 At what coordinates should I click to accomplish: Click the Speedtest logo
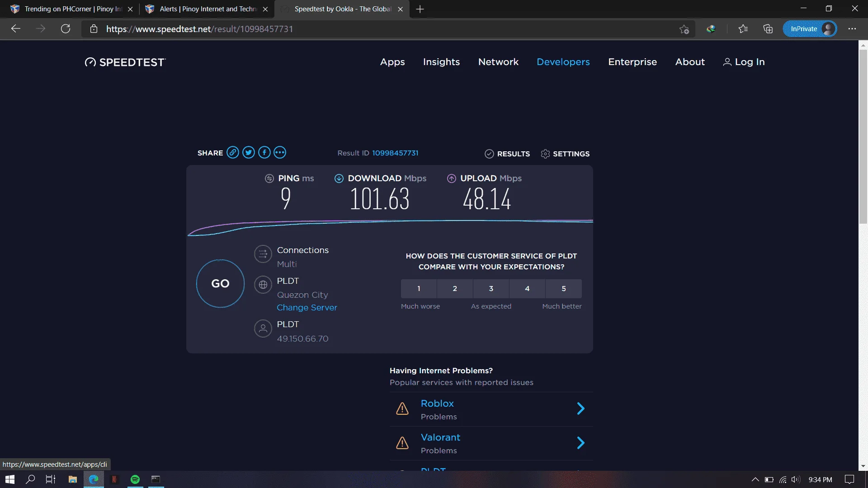tap(125, 62)
